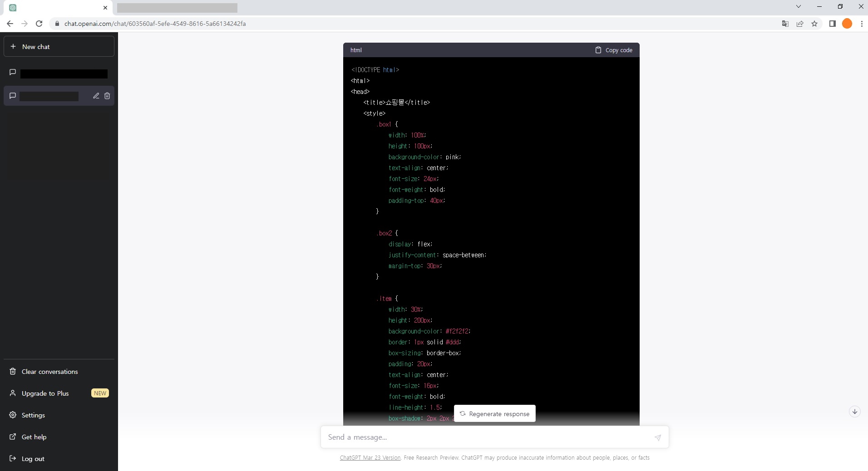Click the <!DOCTYPE html> line

pyautogui.click(x=375, y=70)
